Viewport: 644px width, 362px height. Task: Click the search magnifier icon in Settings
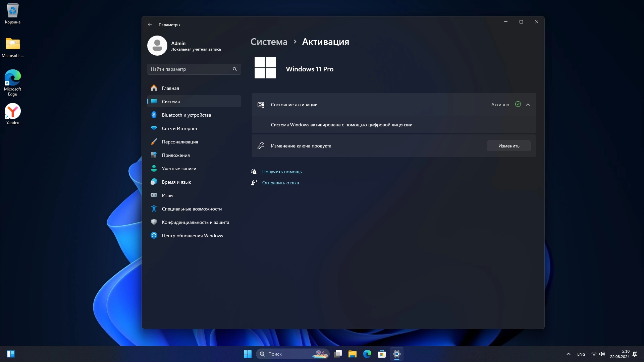tap(235, 69)
